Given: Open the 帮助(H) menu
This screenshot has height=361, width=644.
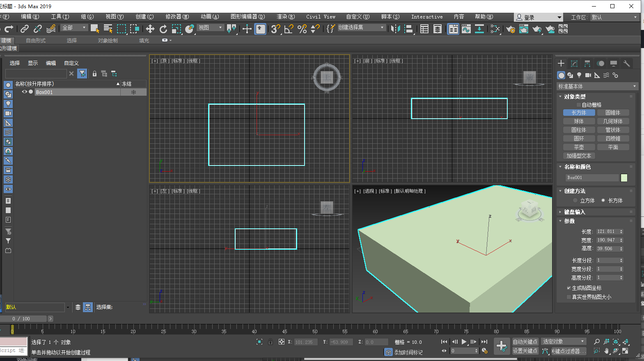Looking at the screenshot, I should (484, 17).
